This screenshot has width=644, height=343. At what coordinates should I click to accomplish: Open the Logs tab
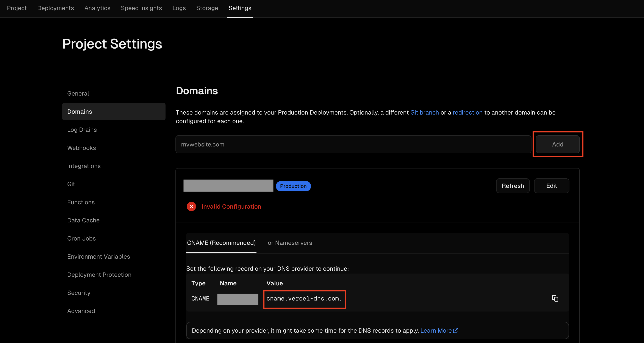(179, 8)
